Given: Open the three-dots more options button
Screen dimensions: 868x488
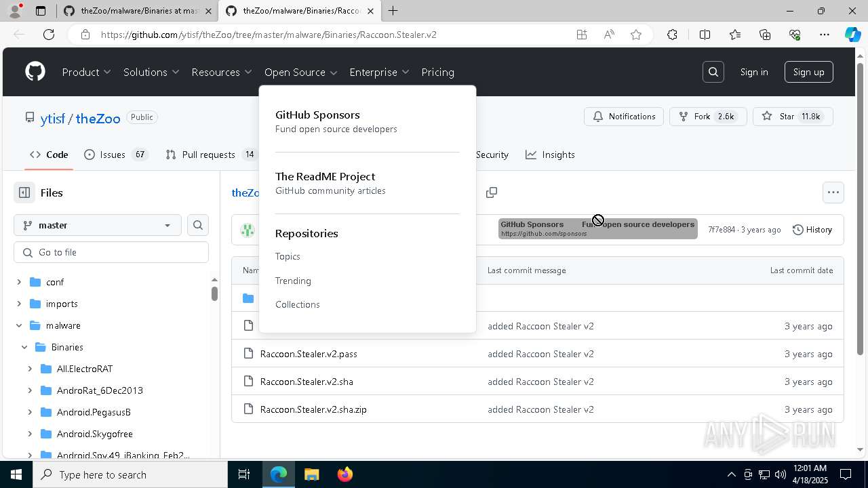Looking at the screenshot, I should click(833, 192).
